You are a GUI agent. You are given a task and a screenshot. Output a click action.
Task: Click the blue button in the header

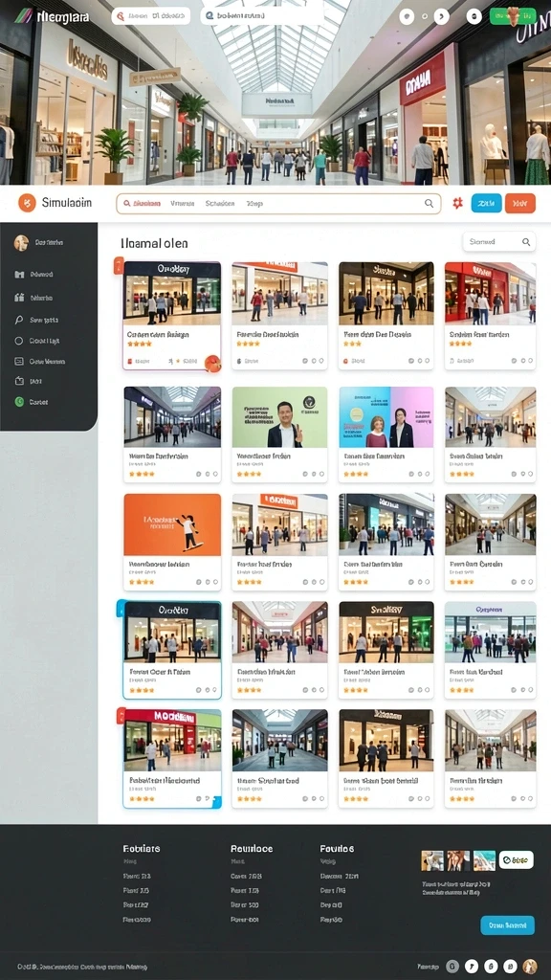tap(486, 203)
